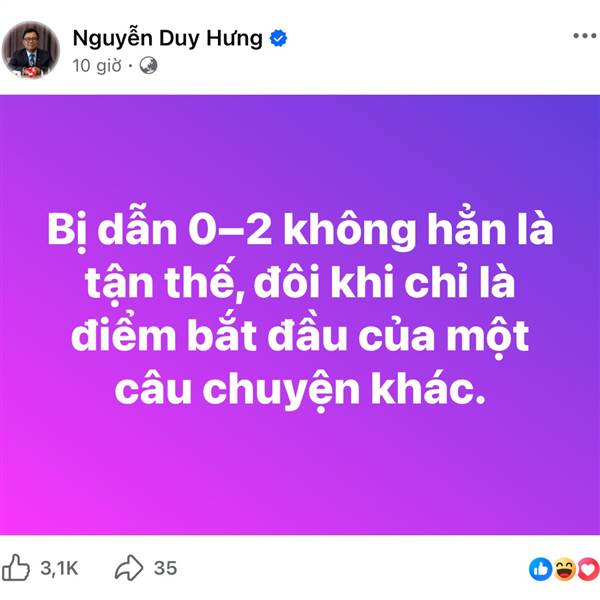View the 35 shares count

pos(165,568)
